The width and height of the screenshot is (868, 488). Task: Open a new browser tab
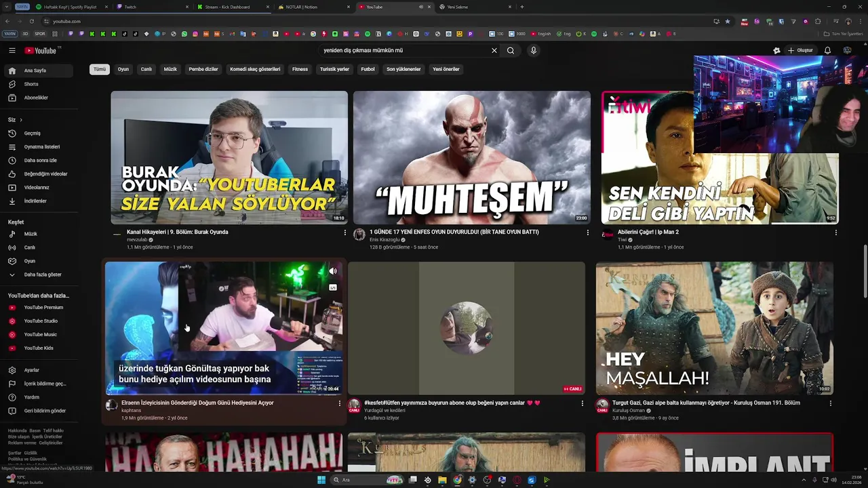pyautogui.click(x=521, y=7)
